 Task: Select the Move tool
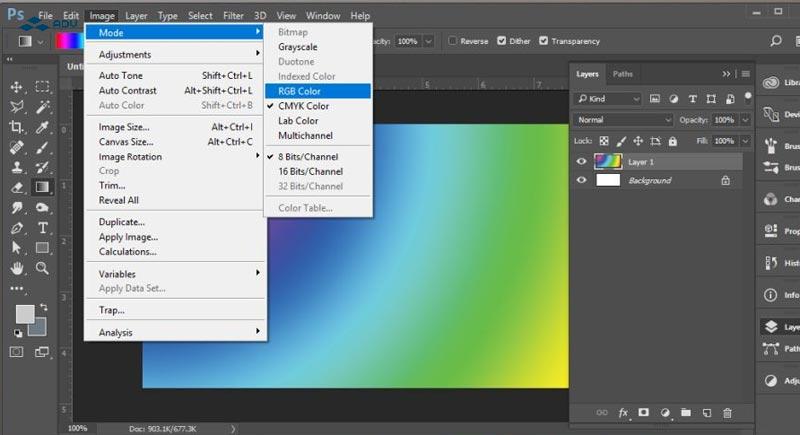tap(17, 88)
